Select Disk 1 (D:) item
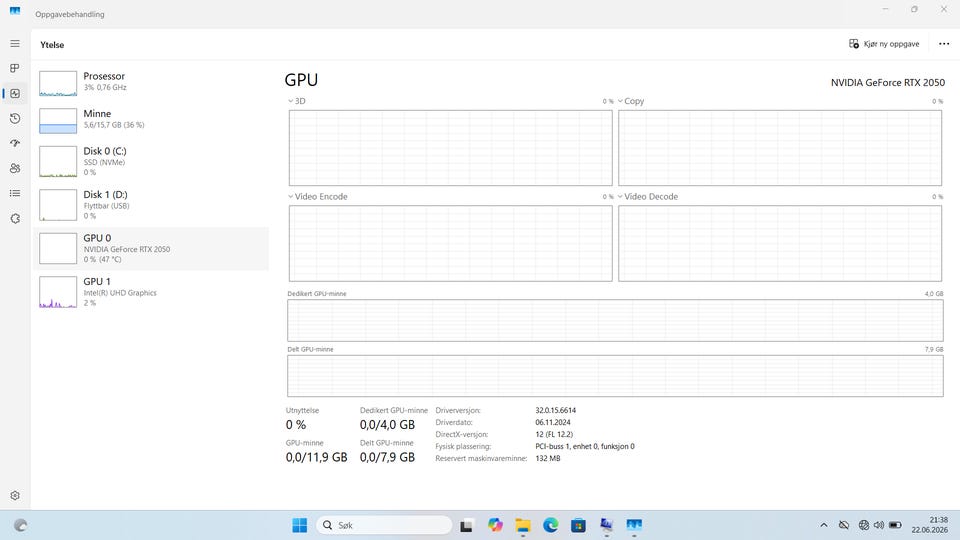Screen dimensions: 960x540 (x=151, y=204)
